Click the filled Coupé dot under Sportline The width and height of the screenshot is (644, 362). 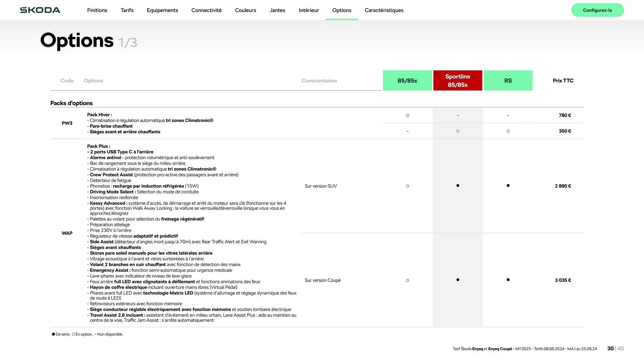coord(458,280)
